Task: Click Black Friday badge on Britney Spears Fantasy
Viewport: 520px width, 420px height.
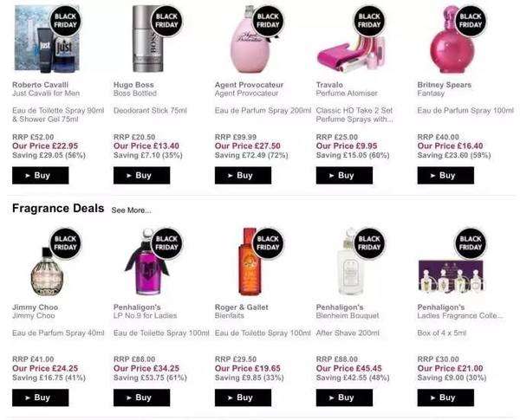Action: point(471,21)
